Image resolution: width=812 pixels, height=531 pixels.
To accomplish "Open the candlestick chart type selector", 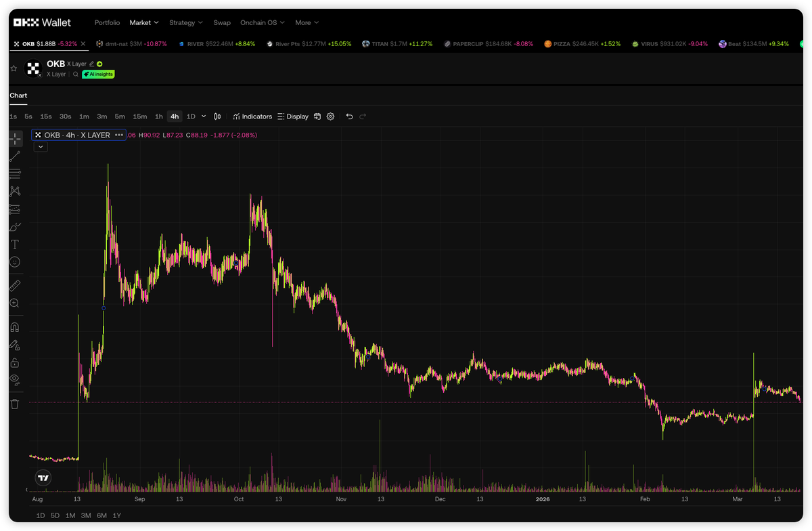I will click(x=217, y=116).
